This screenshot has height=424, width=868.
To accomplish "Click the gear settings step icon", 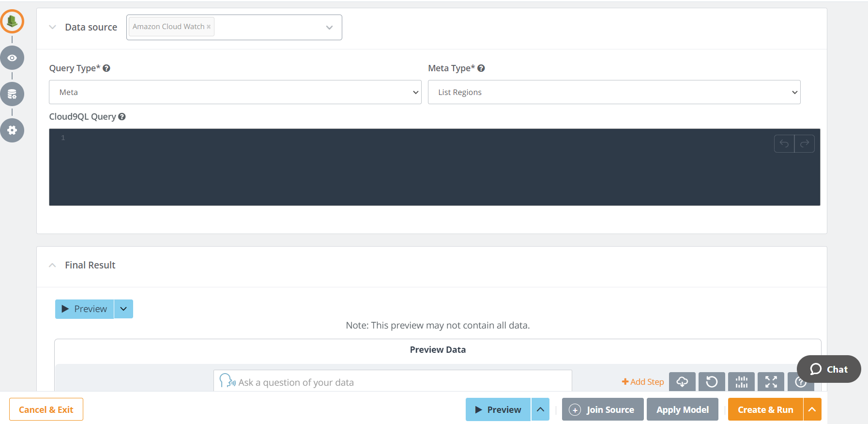I will coord(12,130).
